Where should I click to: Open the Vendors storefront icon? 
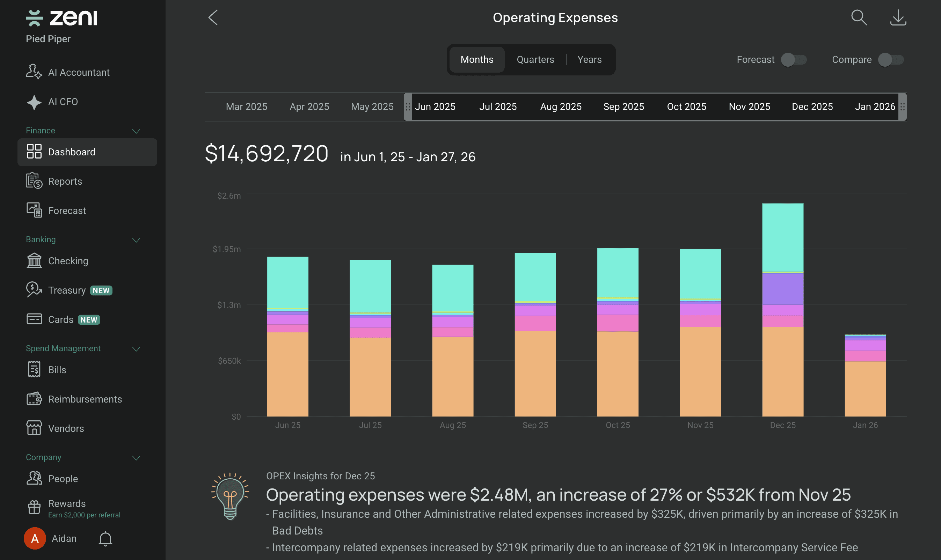click(x=34, y=428)
